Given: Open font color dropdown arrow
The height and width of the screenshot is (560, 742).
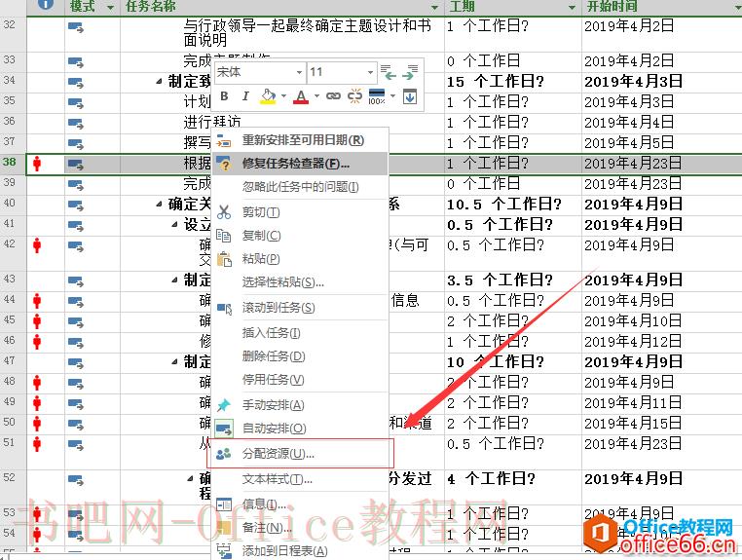Looking at the screenshot, I should click(316, 96).
